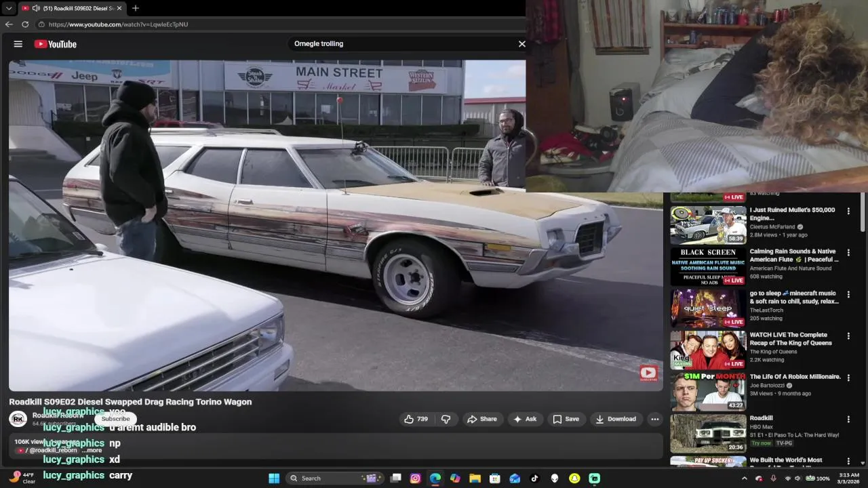The height and width of the screenshot is (488, 868).
Task: Open the green streaming app on taskbar
Action: click(x=595, y=478)
